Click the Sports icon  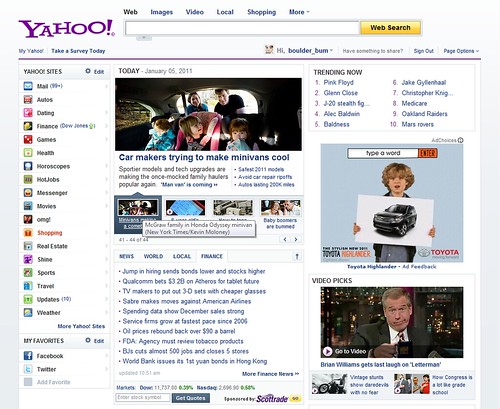click(28, 273)
